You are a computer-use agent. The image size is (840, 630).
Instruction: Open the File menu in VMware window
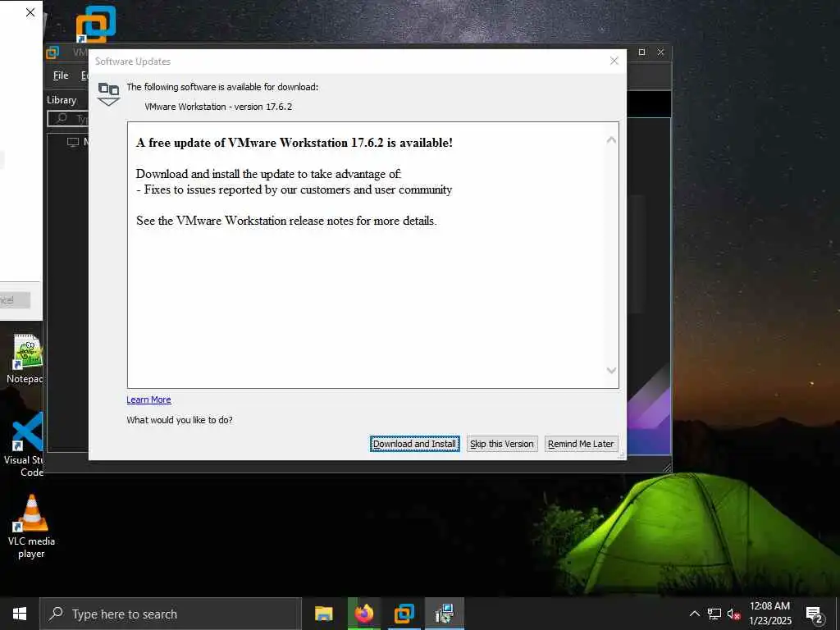61,75
